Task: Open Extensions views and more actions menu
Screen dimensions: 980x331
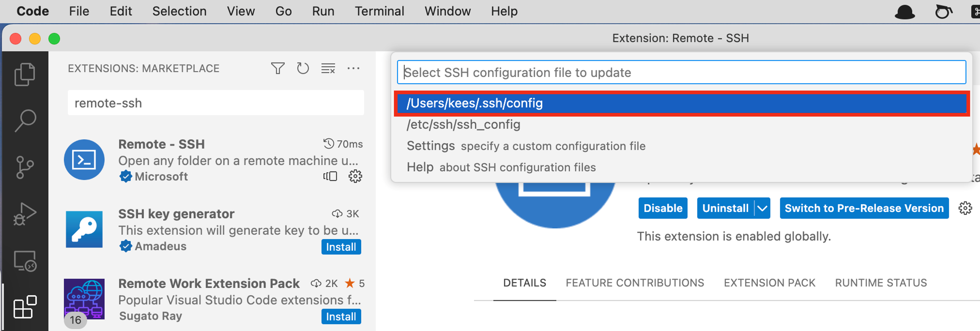Action: [x=353, y=68]
